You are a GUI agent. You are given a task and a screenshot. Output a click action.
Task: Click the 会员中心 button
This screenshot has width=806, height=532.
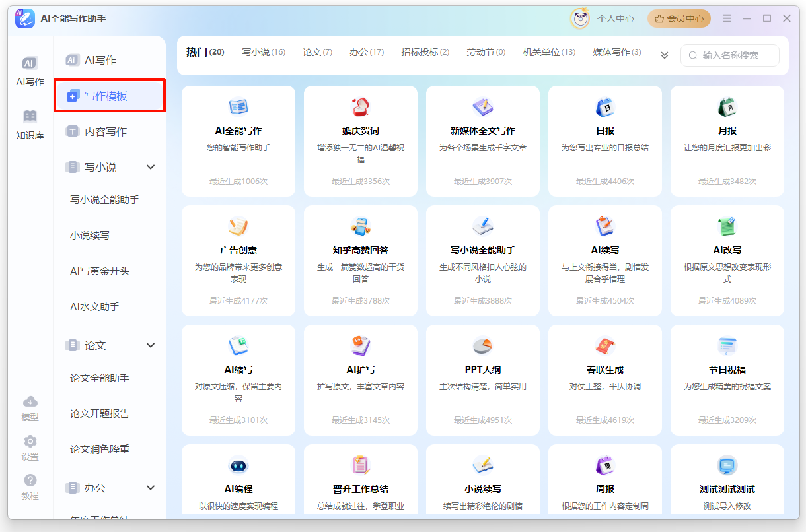tap(678, 18)
